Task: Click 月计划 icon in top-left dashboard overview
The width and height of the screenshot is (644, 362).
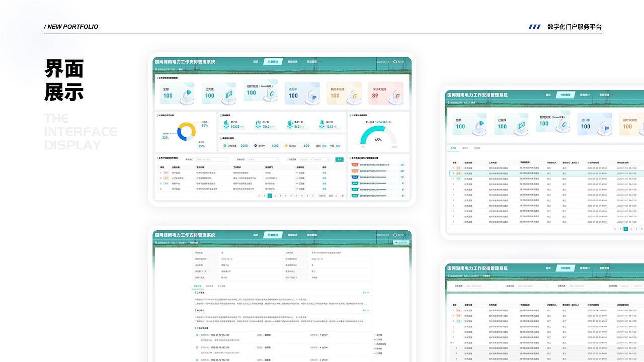Action: (258, 124)
